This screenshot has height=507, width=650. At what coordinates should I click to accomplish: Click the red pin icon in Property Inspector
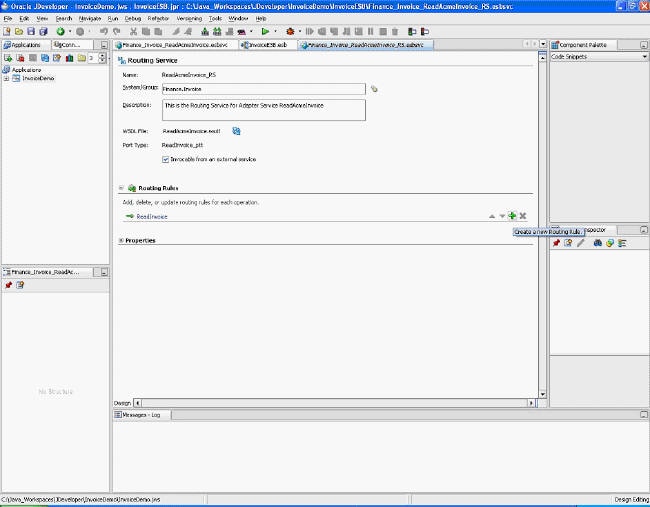pos(556,243)
